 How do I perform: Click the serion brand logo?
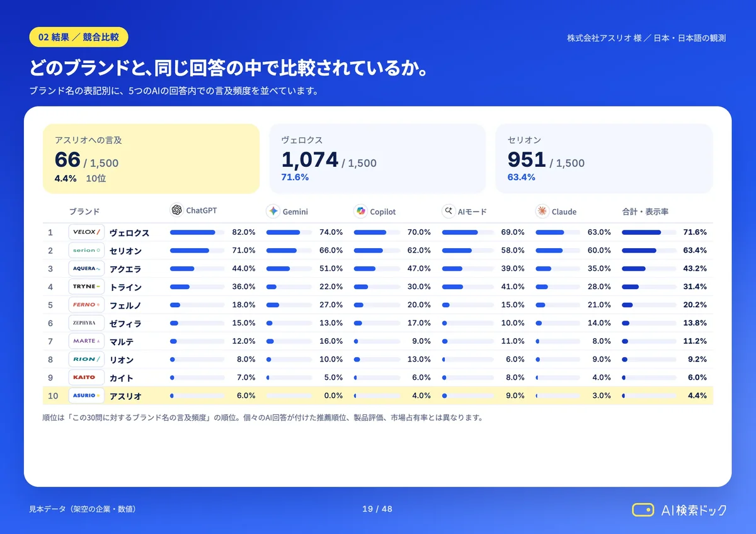click(86, 251)
